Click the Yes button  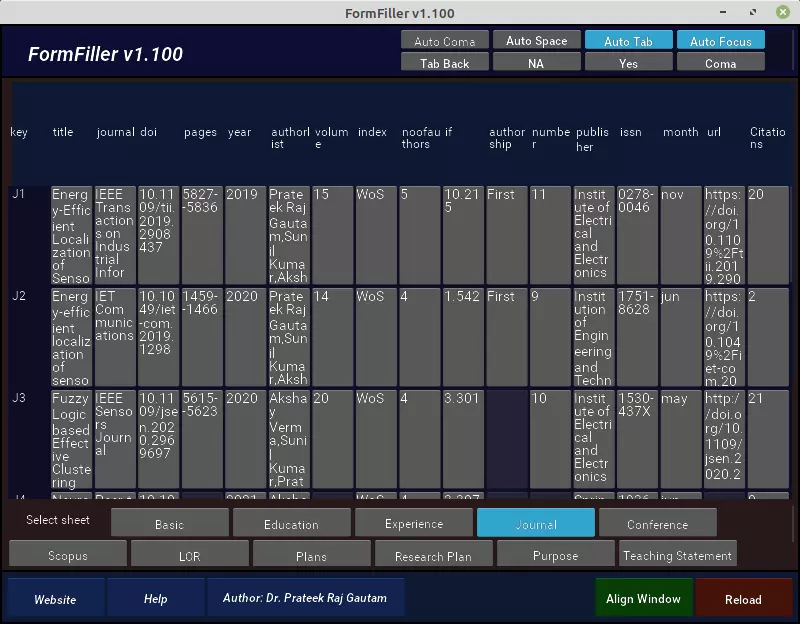[629, 63]
